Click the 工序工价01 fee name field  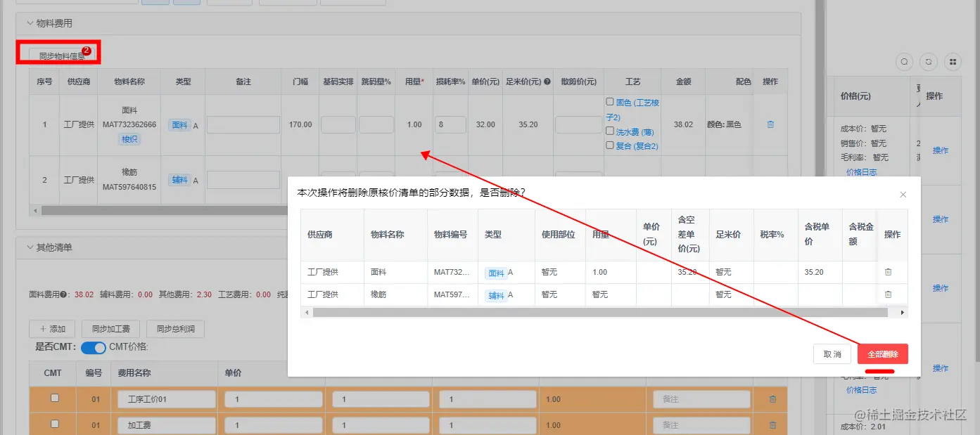click(167, 399)
